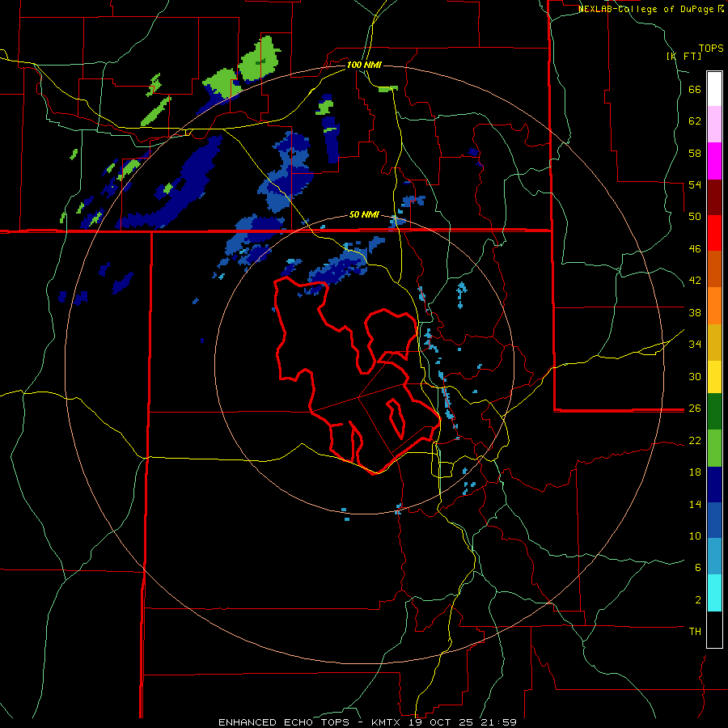The width and height of the screenshot is (728, 728).
Task: Click the dark green 26 kft legend swatch
Action: point(714,412)
